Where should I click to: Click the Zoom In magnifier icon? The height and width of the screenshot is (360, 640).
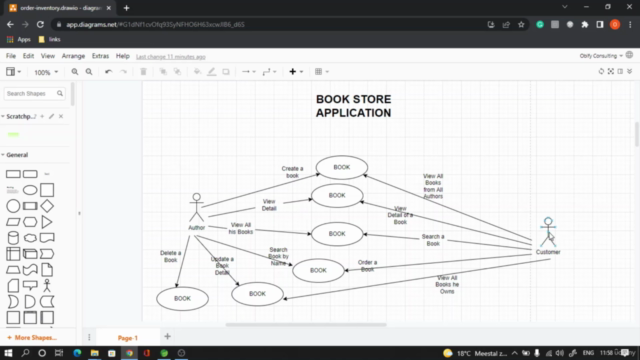[75, 72]
